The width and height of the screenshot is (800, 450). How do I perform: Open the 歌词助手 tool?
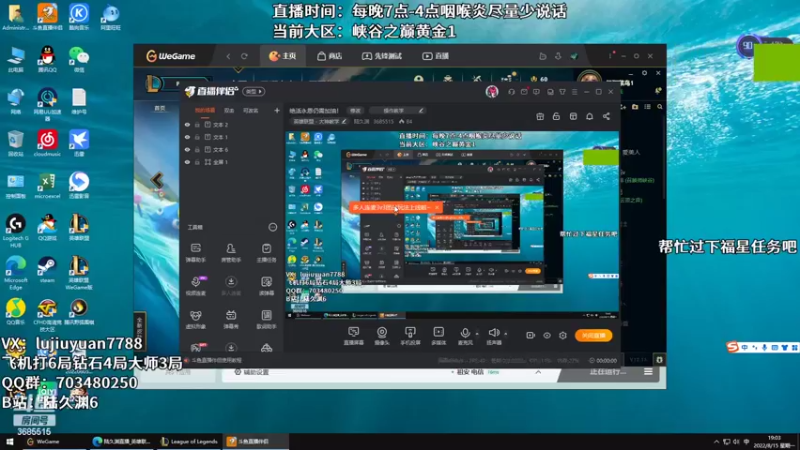(266, 319)
